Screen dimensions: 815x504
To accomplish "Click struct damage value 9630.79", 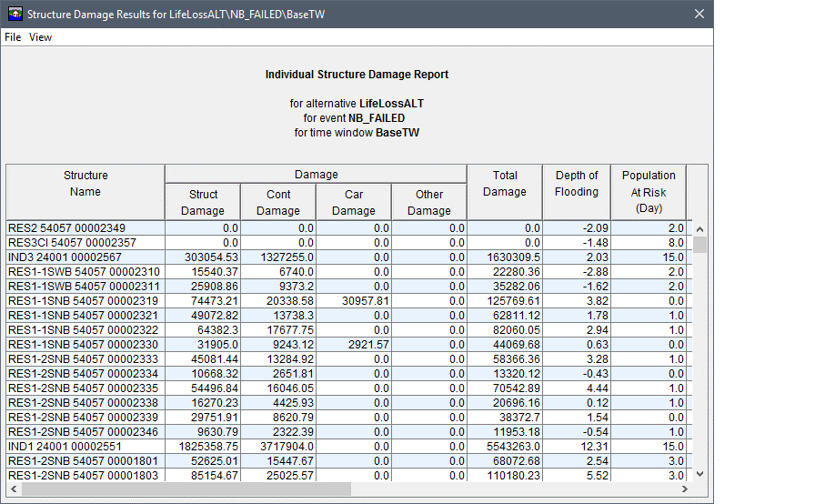I will pyautogui.click(x=217, y=432).
